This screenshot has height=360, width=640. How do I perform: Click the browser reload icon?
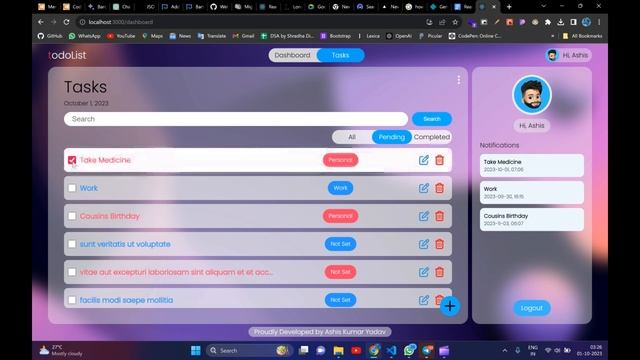point(67,22)
